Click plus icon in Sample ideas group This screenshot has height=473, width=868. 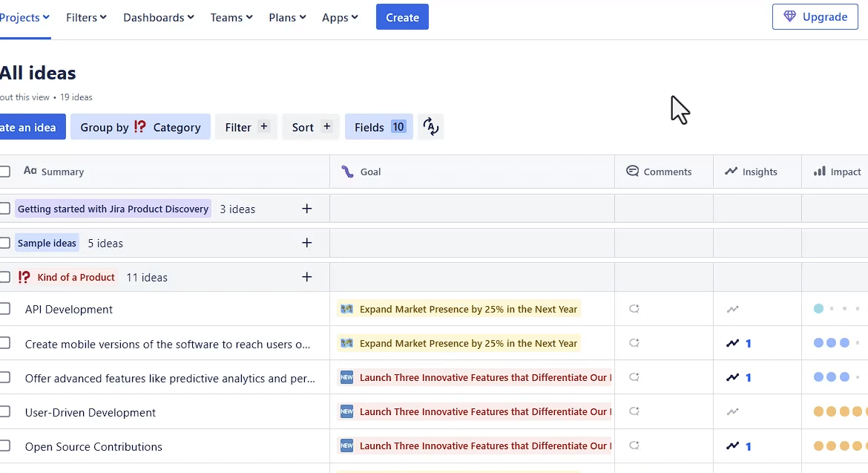(307, 243)
